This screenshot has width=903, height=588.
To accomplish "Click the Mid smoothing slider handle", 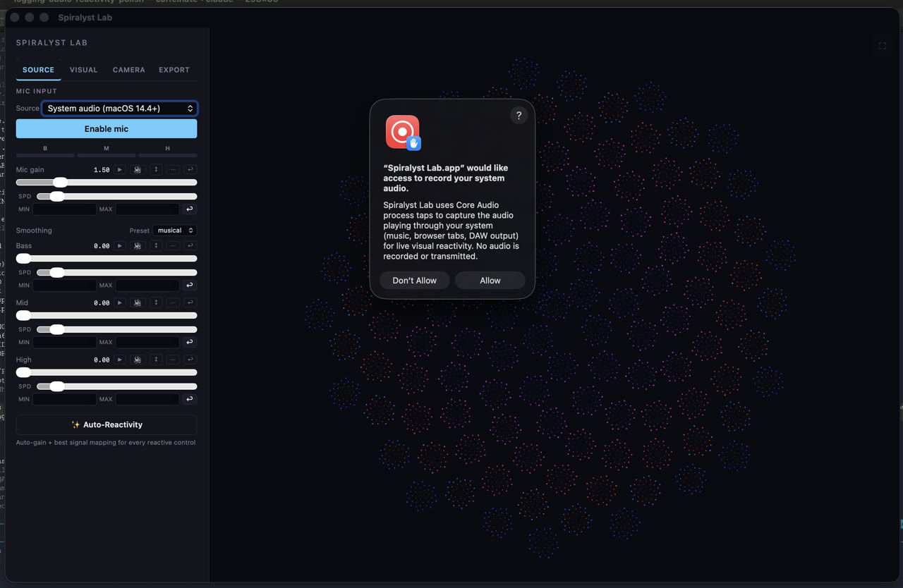I will pyautogui.click(x=23, y=316).
